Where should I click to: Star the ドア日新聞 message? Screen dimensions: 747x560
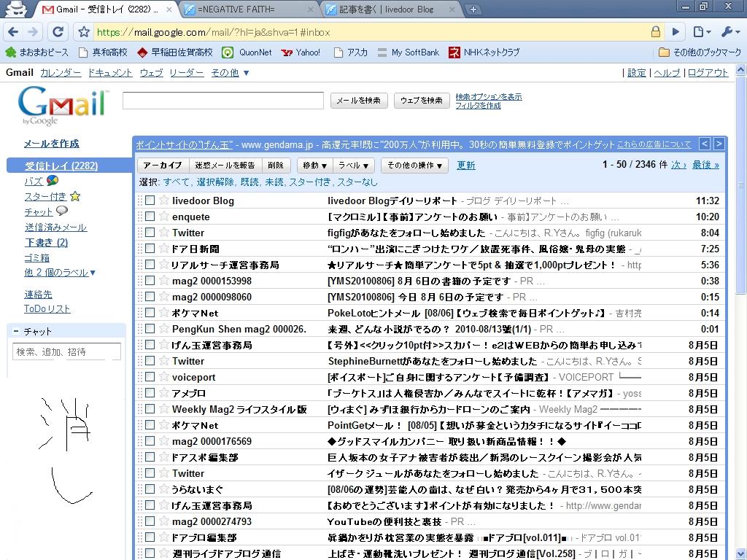click(x=164, y=248)
